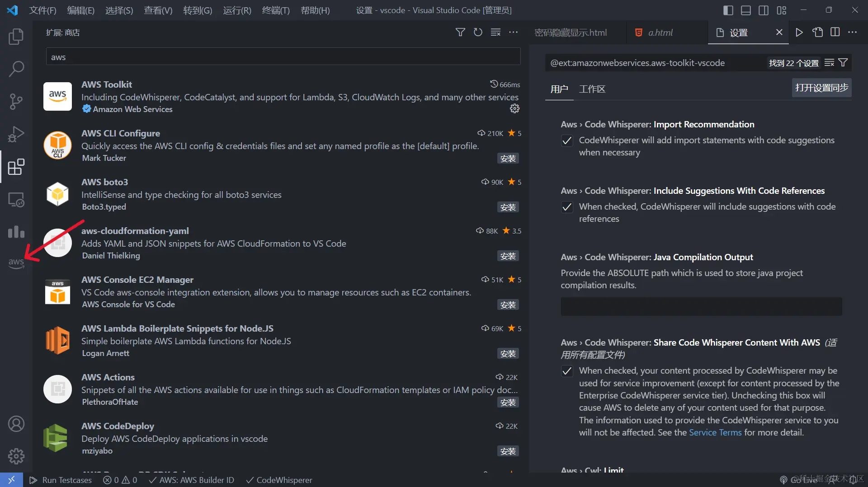Open the Service Terms link
868x487 pixels.
coord(715,433)
